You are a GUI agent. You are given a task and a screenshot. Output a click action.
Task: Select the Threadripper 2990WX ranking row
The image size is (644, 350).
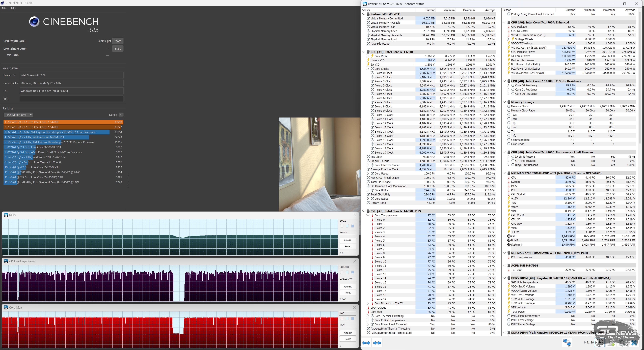[x=63, y=132]
